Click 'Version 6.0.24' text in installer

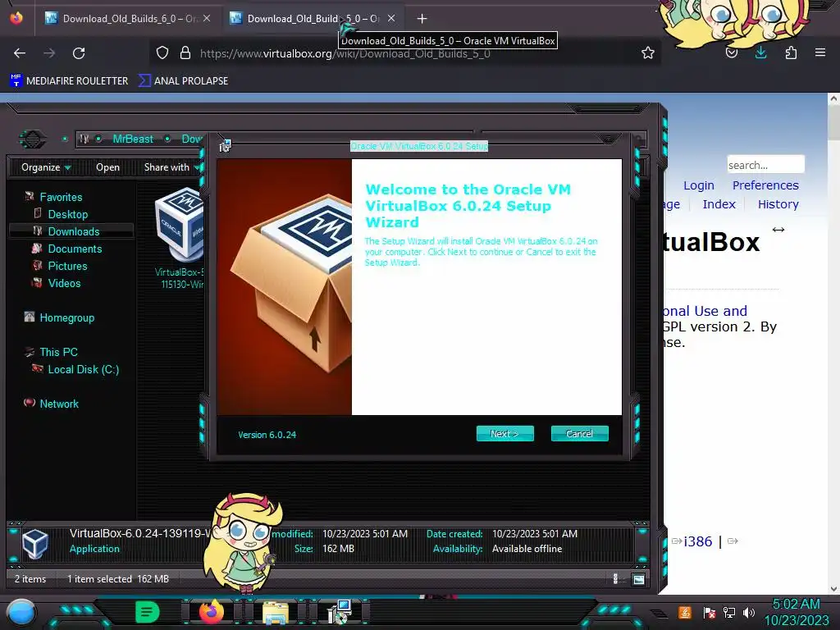pos(267,435)
